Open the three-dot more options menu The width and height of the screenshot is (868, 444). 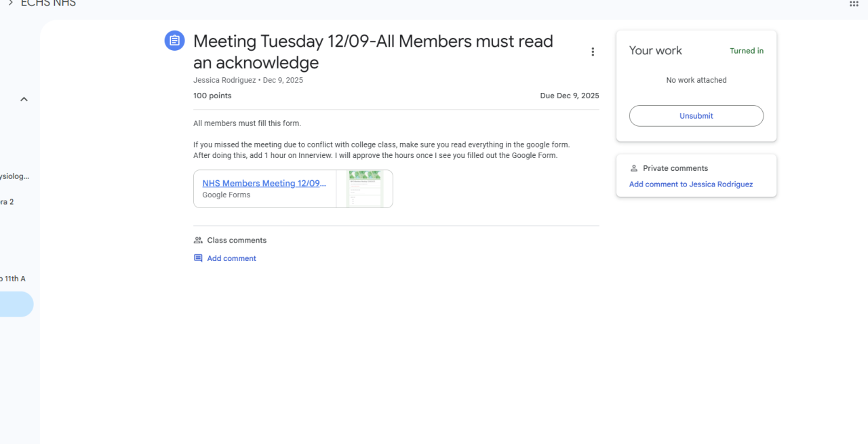pos(593,52)
